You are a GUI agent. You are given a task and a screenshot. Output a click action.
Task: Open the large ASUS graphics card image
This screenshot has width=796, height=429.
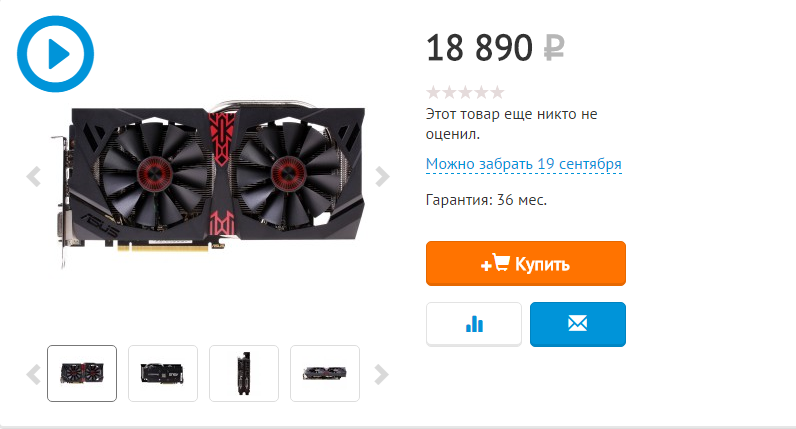click(x=208, y=183)
